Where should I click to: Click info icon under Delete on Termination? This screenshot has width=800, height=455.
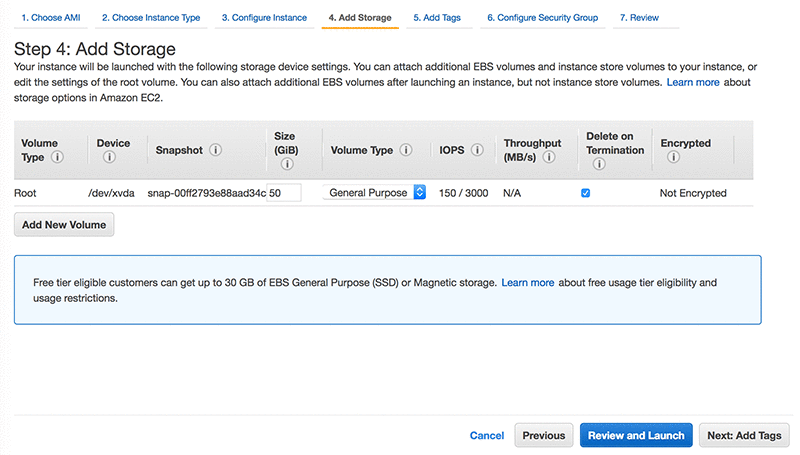point(598,164)
